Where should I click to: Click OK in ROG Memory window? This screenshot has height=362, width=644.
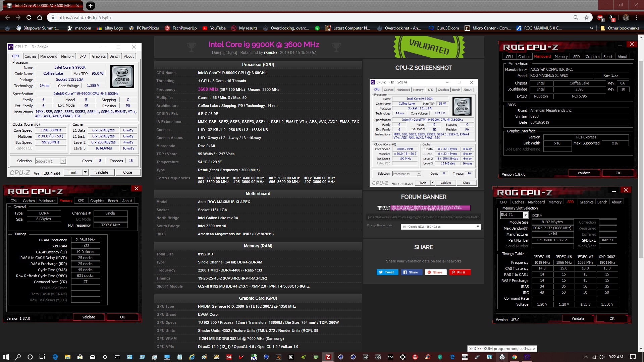[122, 317]
